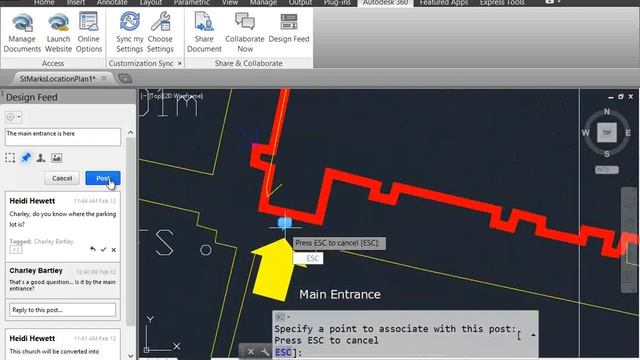Click Charley Bartley's reply name
The image size is (640, 360).
(x=36, y=271)
